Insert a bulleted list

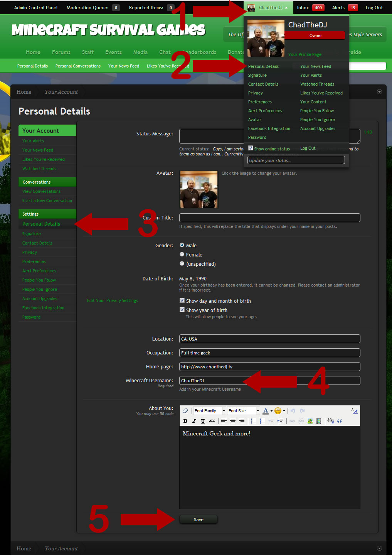(x=253, y=421)
